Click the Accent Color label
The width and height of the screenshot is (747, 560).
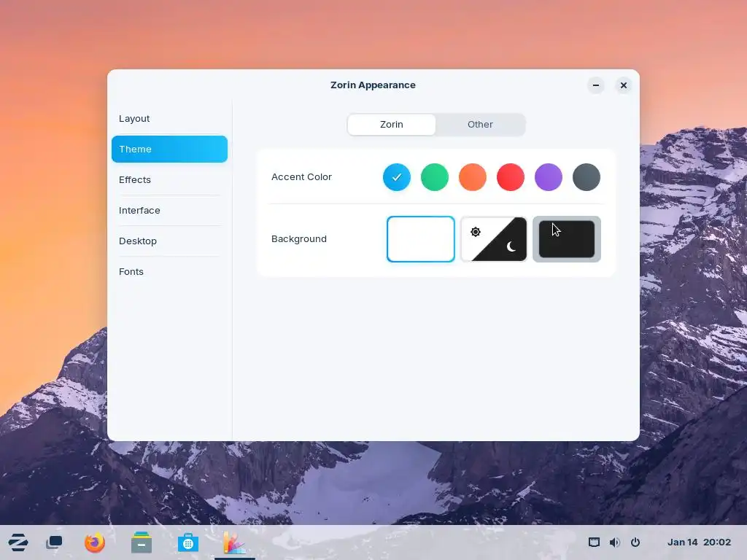[301, 177]
